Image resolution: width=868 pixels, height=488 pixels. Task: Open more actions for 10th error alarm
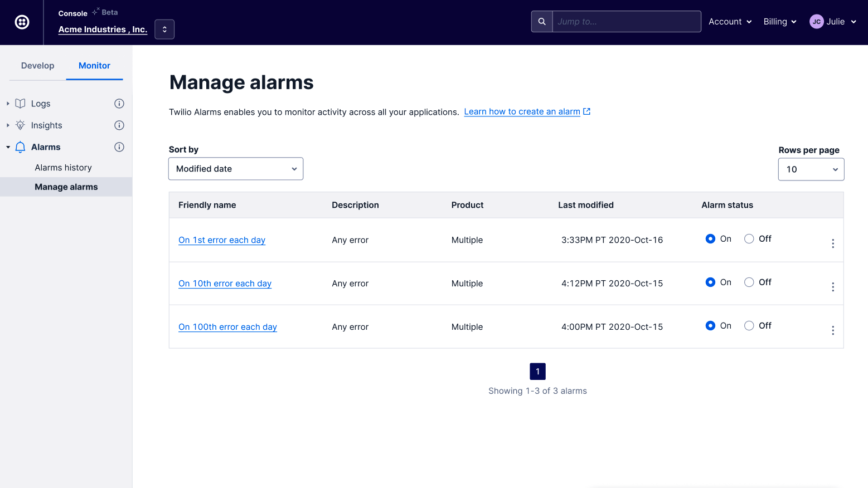[833, 287]
